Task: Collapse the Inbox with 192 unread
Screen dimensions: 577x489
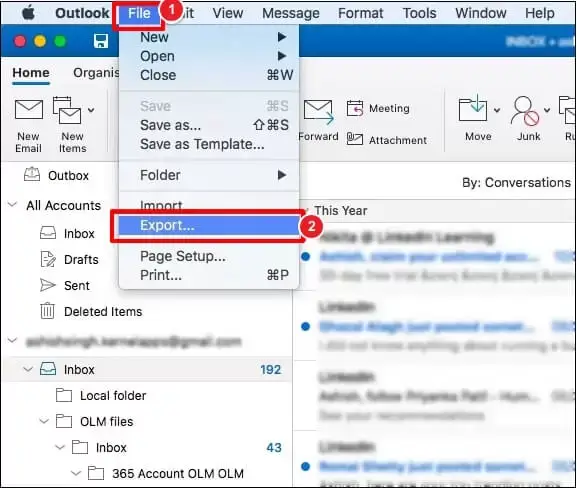Action: (28, 369)
